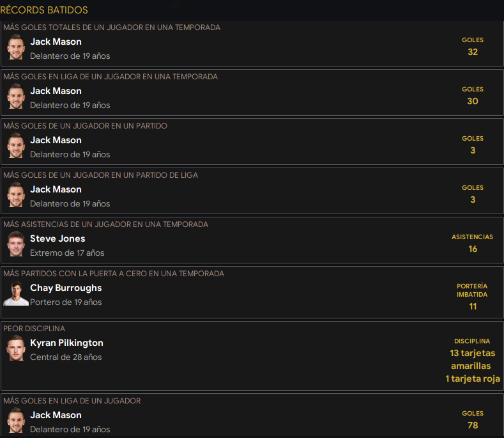504x438 pixels.
Task: Select '1 tarjeta roja' discipline text
Action: pos(473,379)
